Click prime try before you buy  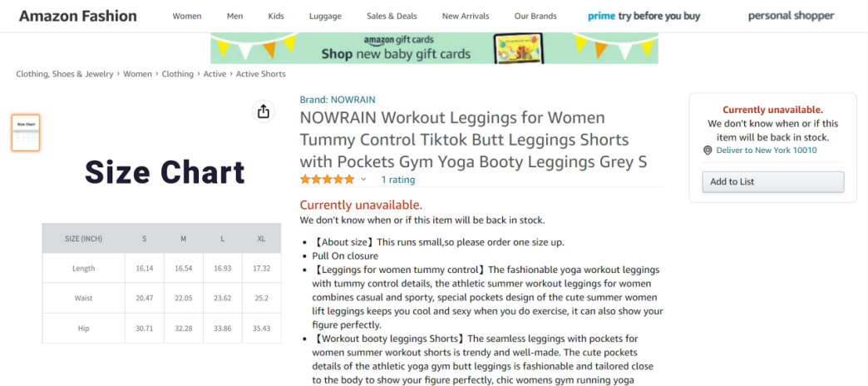tap(644, 16)
